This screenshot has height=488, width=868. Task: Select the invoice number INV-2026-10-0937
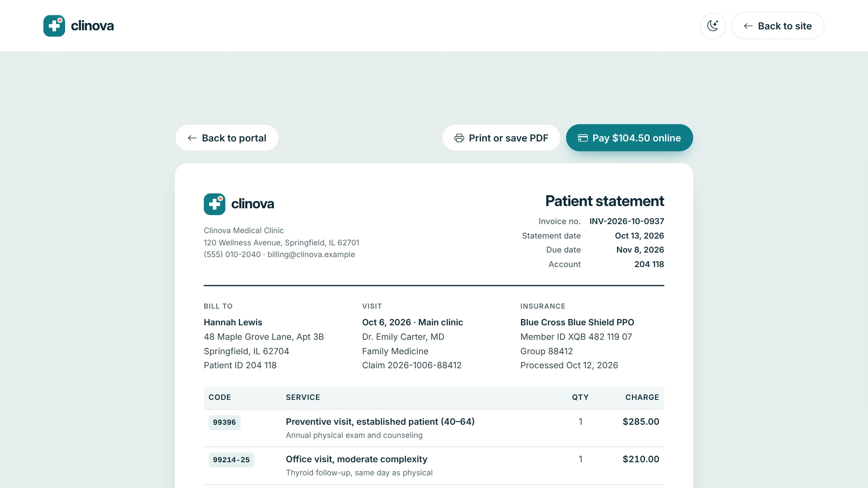click(x=627, y=221)
